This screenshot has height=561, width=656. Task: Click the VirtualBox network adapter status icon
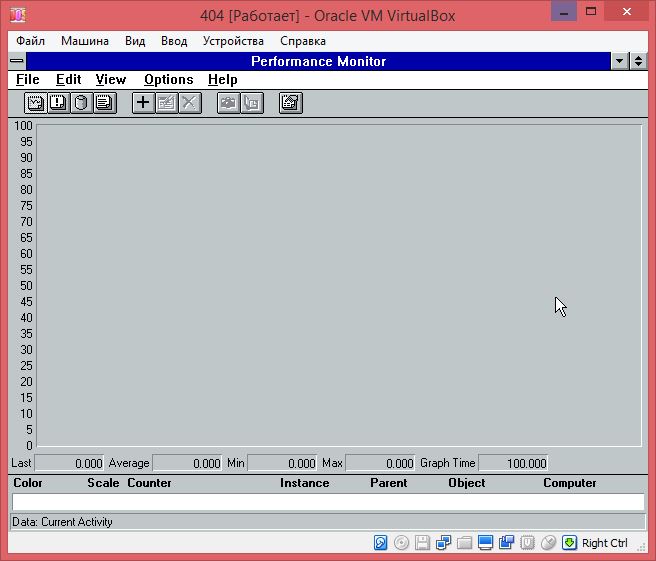(443, 543)
